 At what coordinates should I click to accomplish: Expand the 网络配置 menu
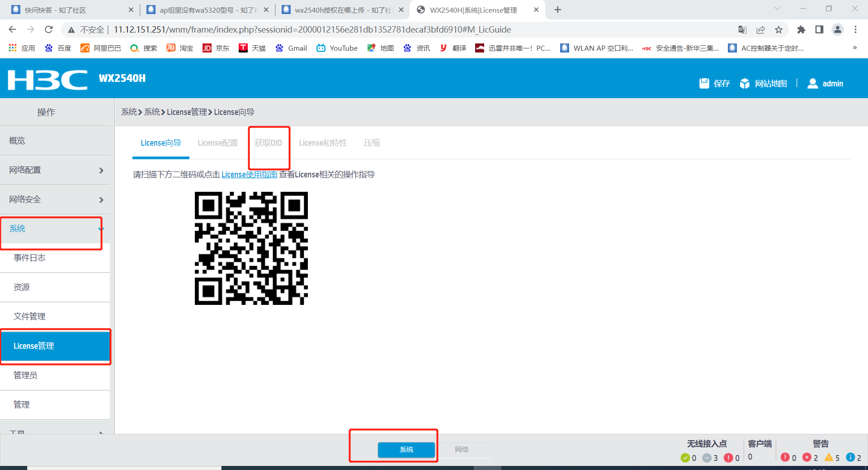point(55,170)
